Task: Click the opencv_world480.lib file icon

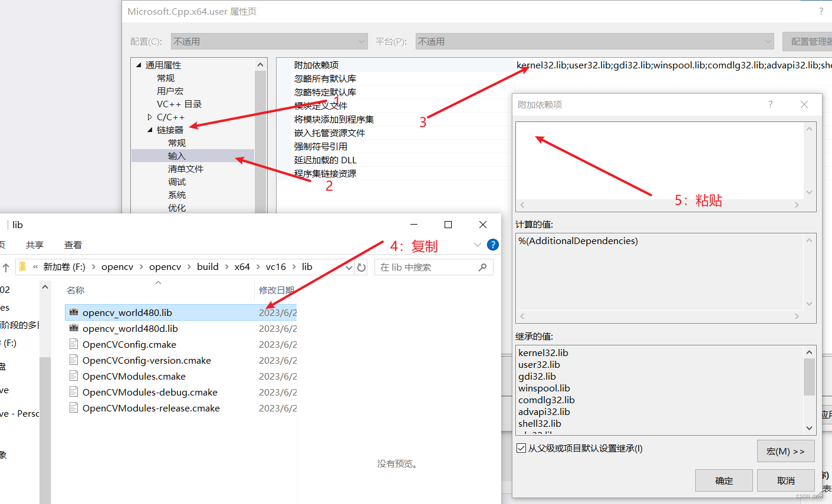Action: (74, 312)
